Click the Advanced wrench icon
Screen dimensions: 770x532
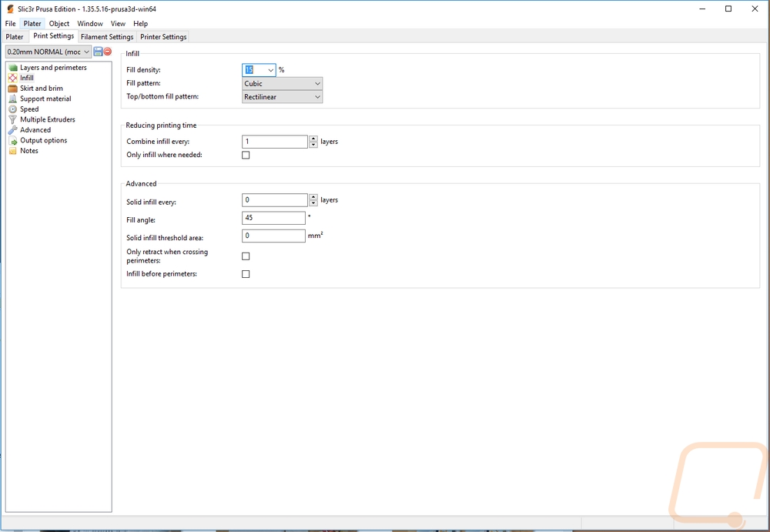[13, 130]
